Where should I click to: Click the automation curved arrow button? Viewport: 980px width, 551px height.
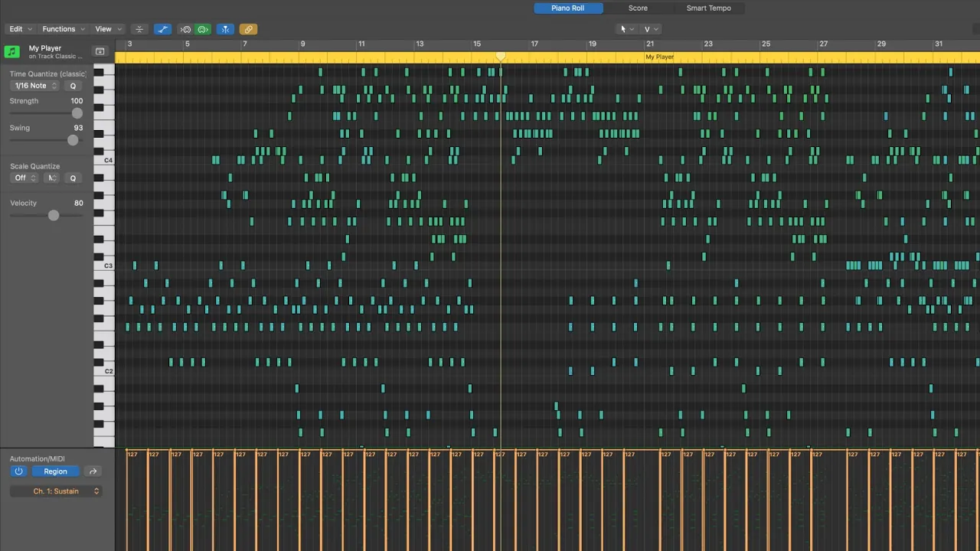pyautogui.click(x=93, y=471)
